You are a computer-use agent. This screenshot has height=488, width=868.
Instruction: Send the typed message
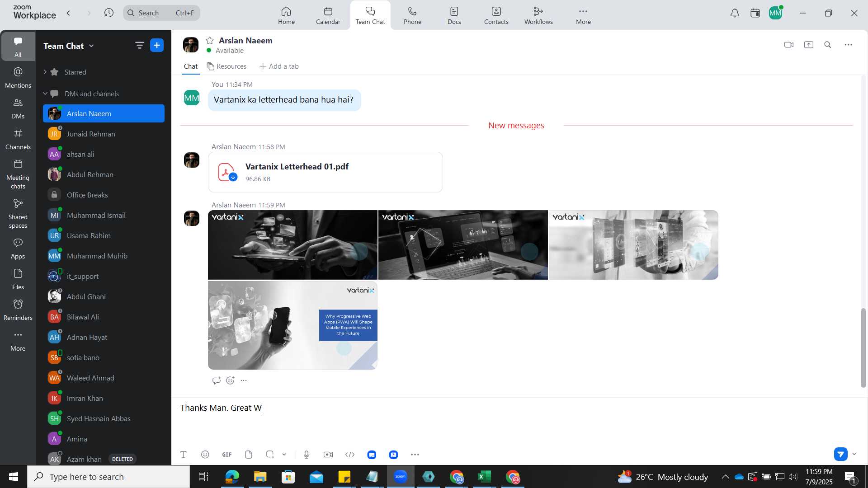pyautogui.click(x=841, y=454)
